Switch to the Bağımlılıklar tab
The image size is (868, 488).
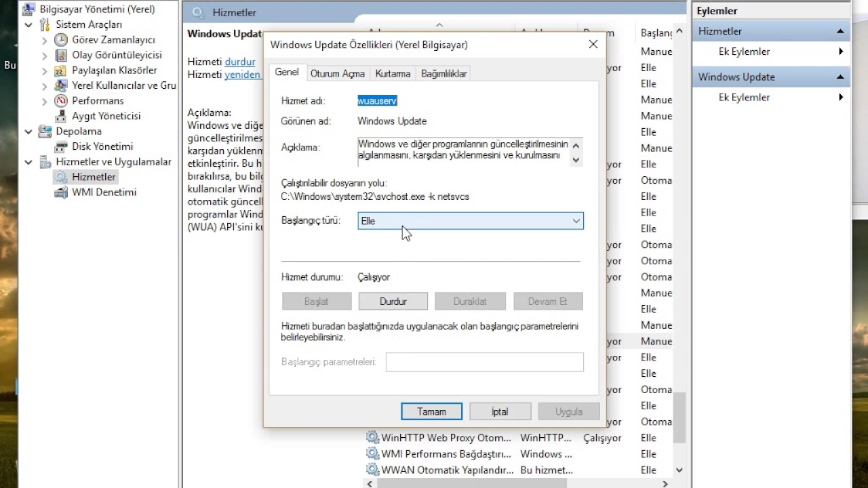click(443, 74)
